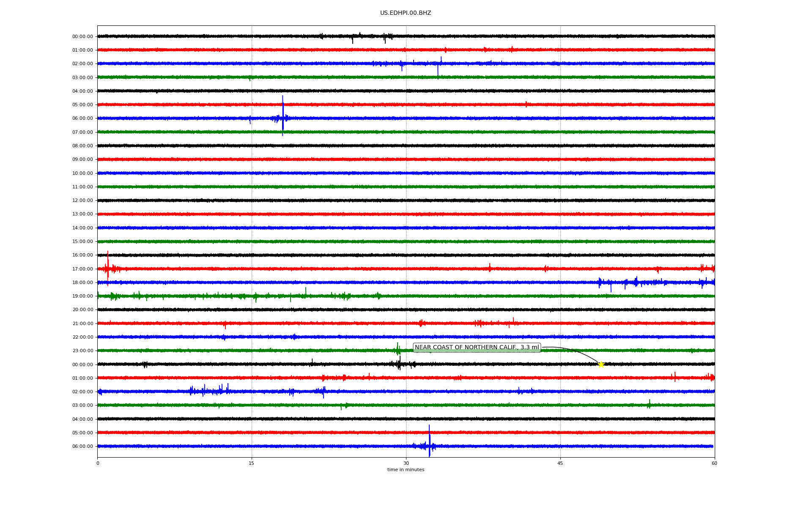Click the 'time in minutes' axis label

point(406,470)
